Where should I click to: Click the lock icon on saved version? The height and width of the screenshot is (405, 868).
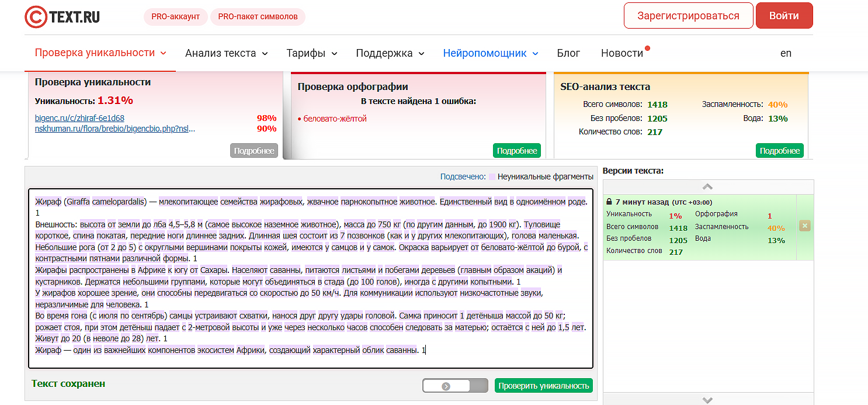click(609, 202)
